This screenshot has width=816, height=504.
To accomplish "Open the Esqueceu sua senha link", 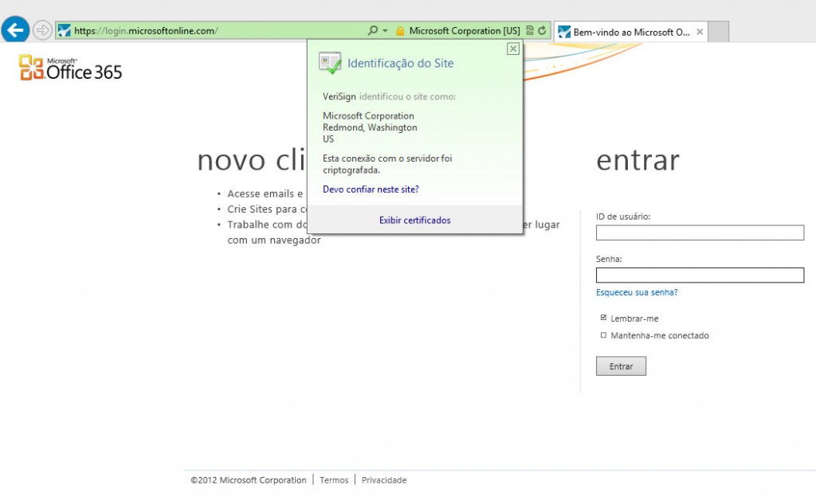I will coord(637,292).
